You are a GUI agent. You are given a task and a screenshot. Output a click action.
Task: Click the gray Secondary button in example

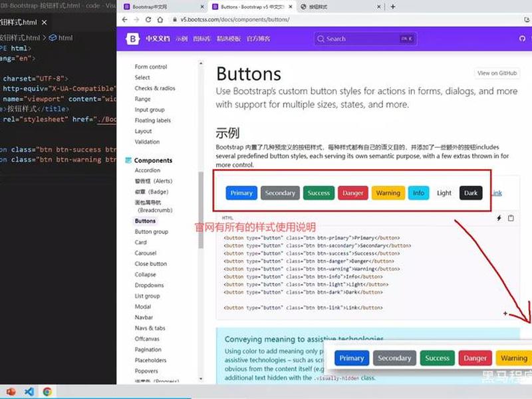280,193
